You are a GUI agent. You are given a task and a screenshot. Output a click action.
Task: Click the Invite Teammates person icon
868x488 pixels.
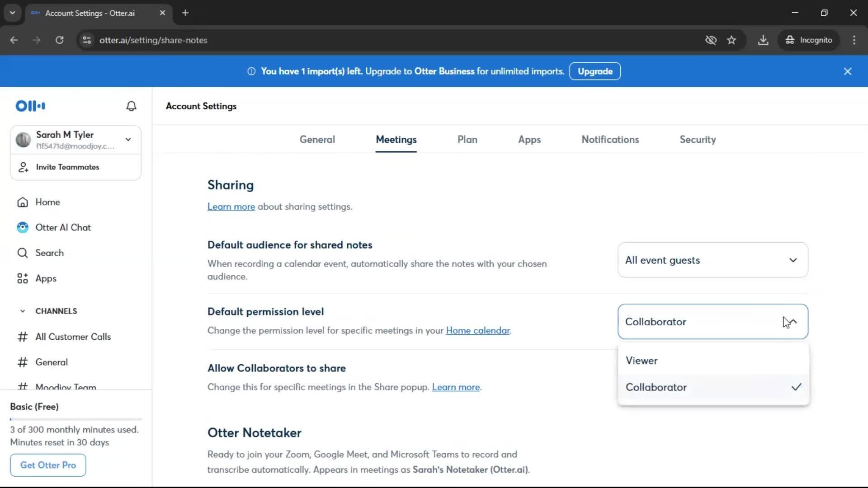click(x=23, y=167)
